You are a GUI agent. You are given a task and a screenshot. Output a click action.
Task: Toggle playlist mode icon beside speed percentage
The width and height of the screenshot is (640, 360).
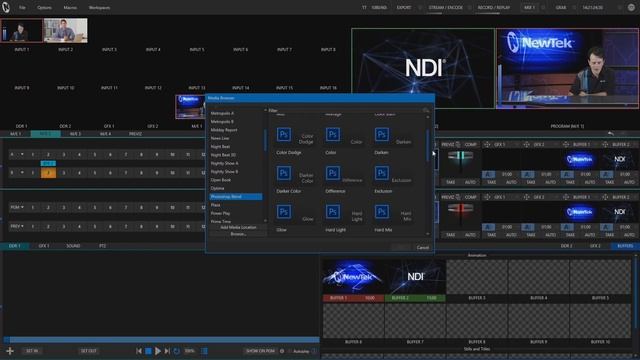click(204, 351)
